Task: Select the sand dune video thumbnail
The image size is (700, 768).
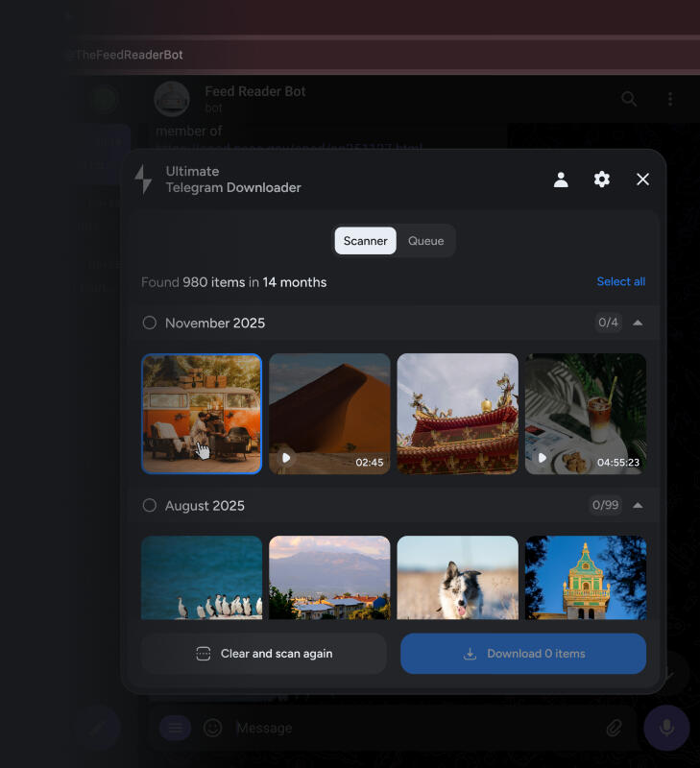Action: (x=329, y=413)
